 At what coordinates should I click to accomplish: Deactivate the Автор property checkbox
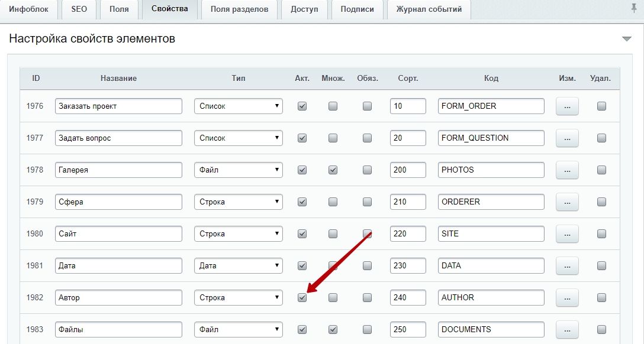[x=302, y=298]
